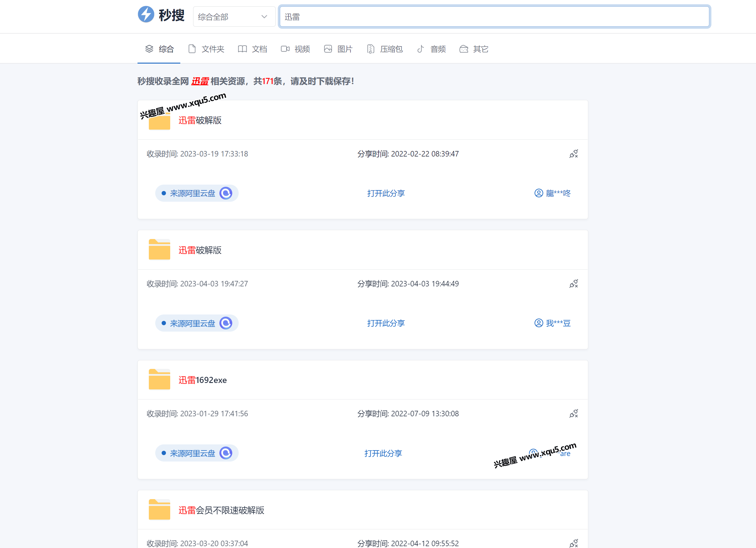756x548 pixels.
Task: Click the underlined red 迅雷 keyword in summary
Action: point(200,81)
